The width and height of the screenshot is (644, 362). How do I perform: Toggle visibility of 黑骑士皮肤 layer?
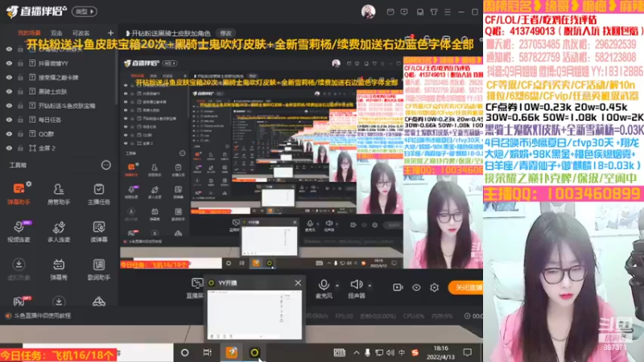[9, 92]
